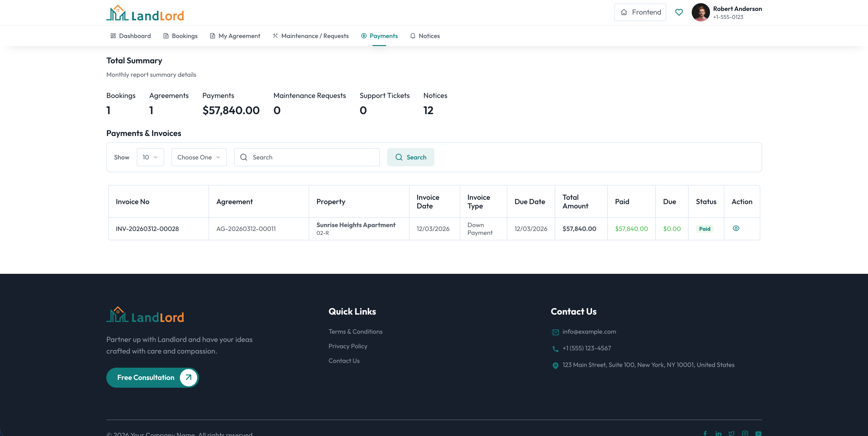The width and height of the screenshot is (868, 436).
Task: Click the Payments coin icon in navbar
Action: point(364,36)
